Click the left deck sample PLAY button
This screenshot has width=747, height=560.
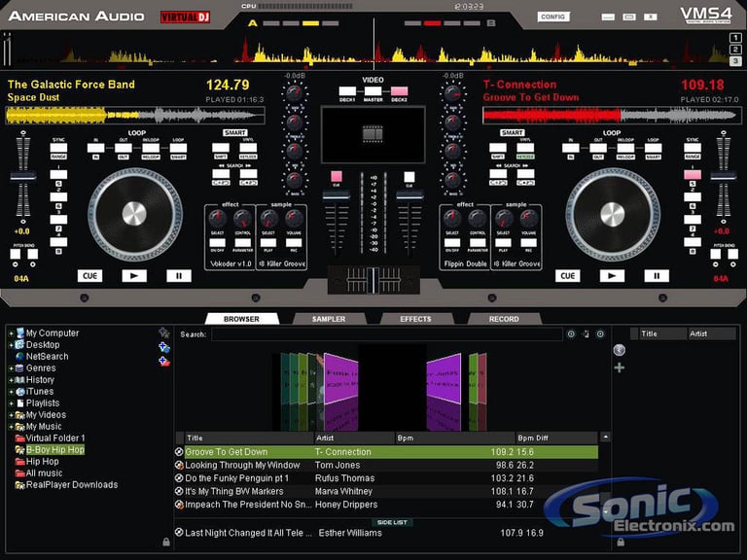[268, 243]
